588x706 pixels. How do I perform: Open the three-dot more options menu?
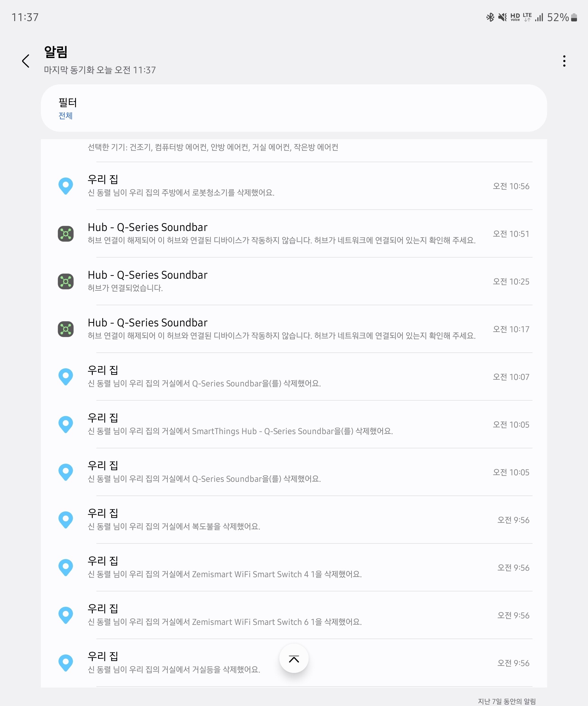[564, 61]
